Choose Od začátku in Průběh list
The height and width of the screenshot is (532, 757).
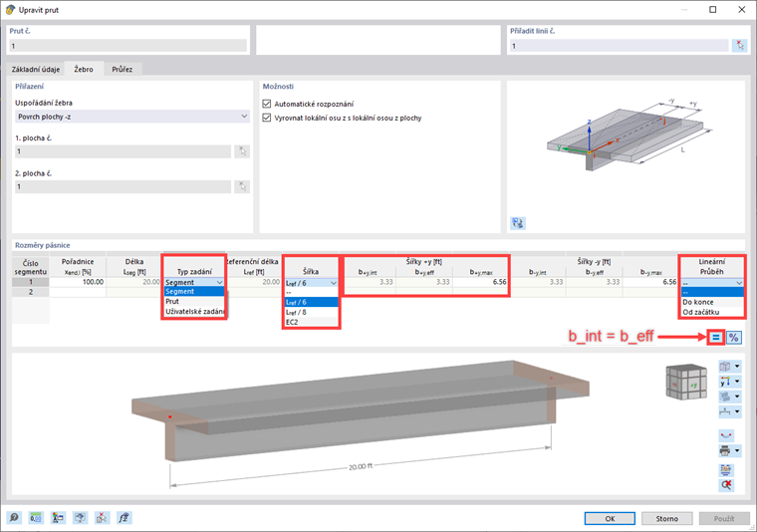click(712, 312)
